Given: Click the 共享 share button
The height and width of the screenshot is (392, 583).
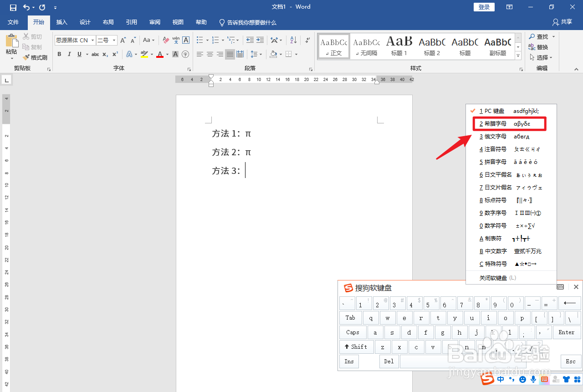Looking at the screenshot, I should [x=562, y=22].
